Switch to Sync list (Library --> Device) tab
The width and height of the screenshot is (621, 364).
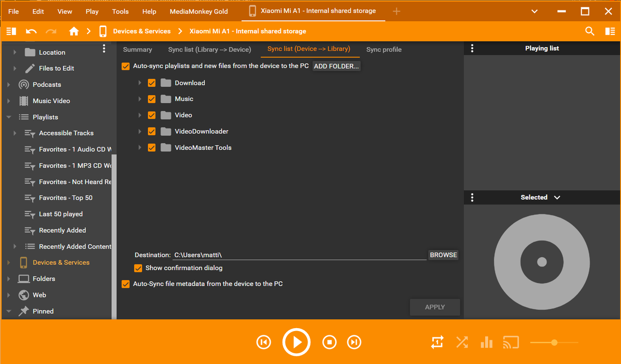click(210, 49)
